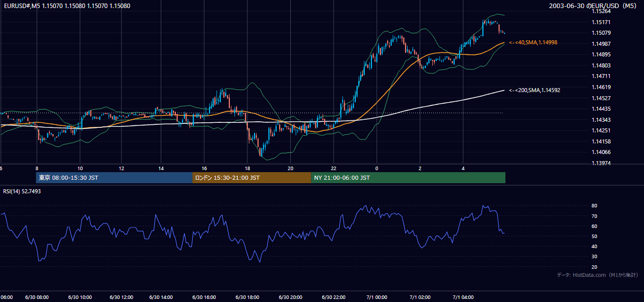Click the 7/1 04:00 date label
The height and width of the screenshot is (302, 644).
click(x=463, y=297)
